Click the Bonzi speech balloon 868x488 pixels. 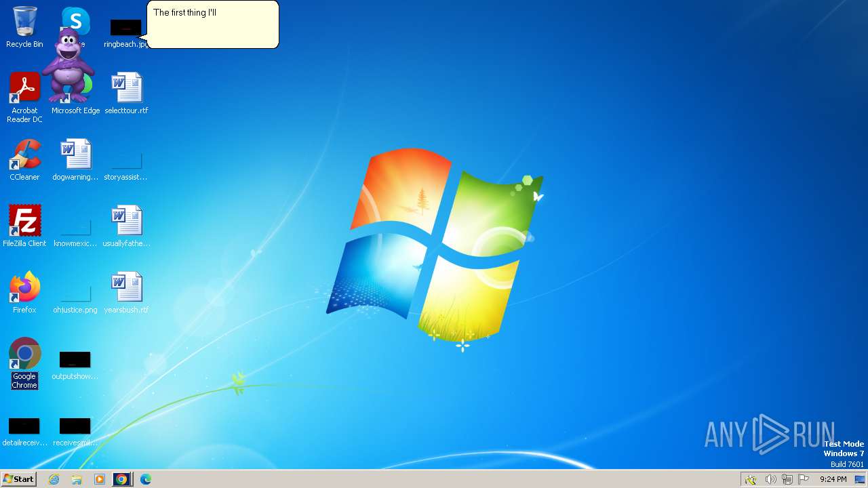pyautogui.click(x=213, y=24)
